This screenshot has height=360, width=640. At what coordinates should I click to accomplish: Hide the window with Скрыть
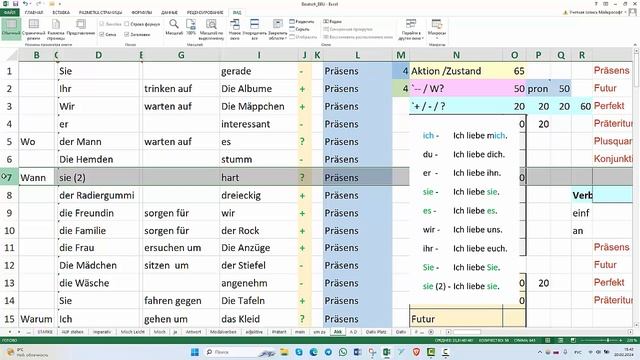coord(300,29)
